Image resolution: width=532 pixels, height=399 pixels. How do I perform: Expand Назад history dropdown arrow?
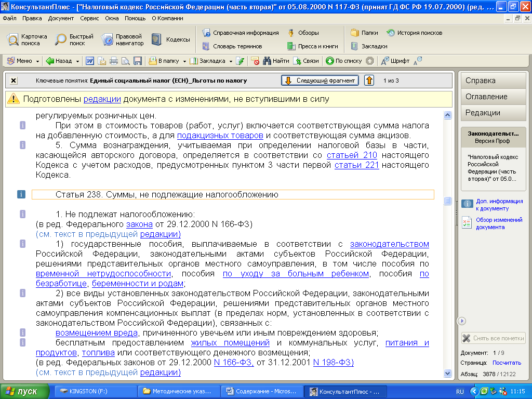click(77, 61)
